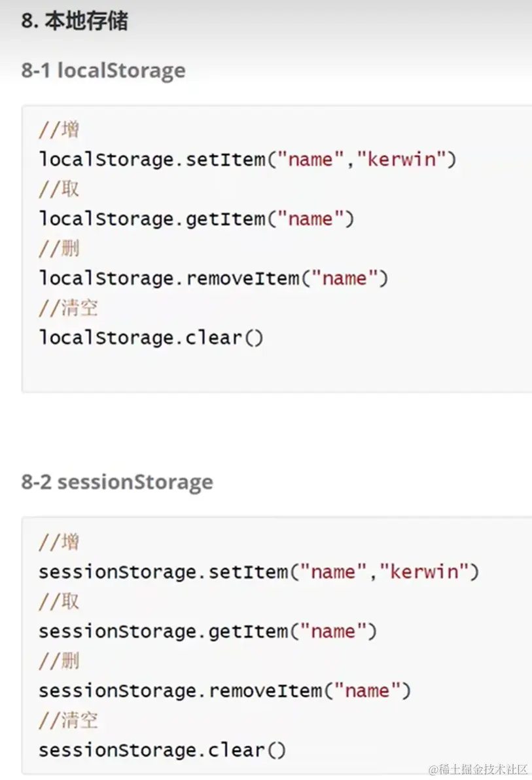532x780 pixels.
Task: Click the sessionStorage.clear() code line
Action: click(x=162, y=750)
